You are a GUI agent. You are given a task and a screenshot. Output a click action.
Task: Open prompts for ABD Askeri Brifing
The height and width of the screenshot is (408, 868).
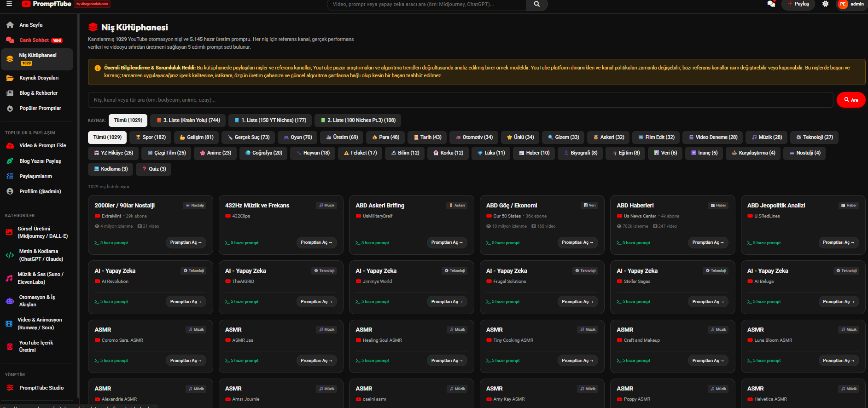pyautogui.click(x=447, y=242)
